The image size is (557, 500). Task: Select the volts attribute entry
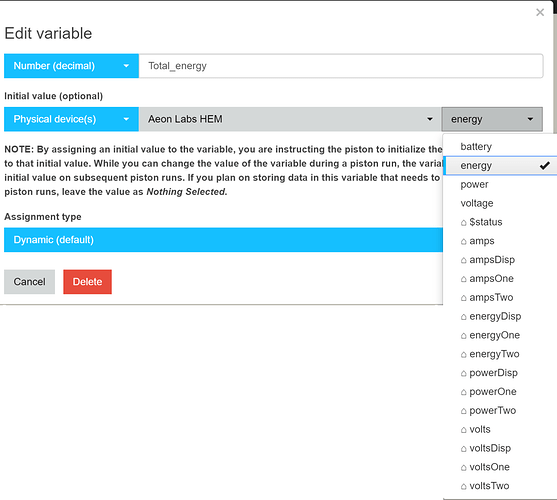(500, 429)
